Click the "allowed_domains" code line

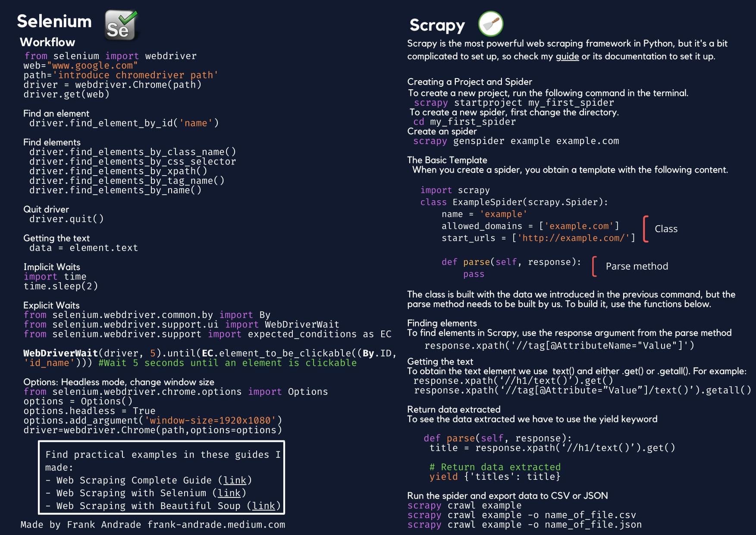click(530, 226)
